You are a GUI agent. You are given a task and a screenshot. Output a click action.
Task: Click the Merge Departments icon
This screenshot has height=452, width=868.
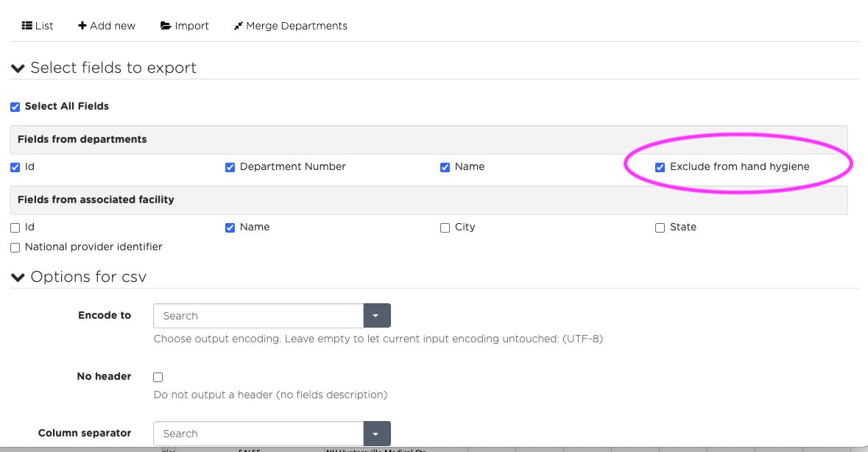pyautogui.click(x=238, y=26)
